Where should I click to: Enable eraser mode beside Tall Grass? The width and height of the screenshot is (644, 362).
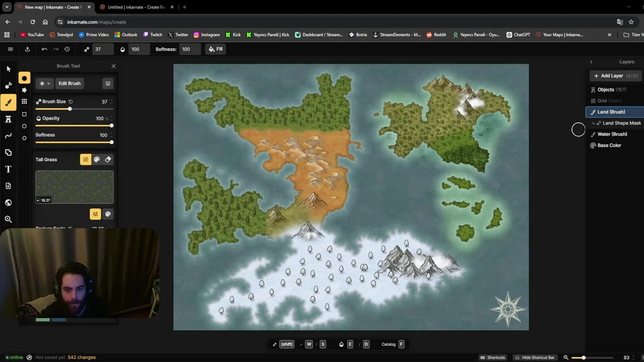[108, 159]
